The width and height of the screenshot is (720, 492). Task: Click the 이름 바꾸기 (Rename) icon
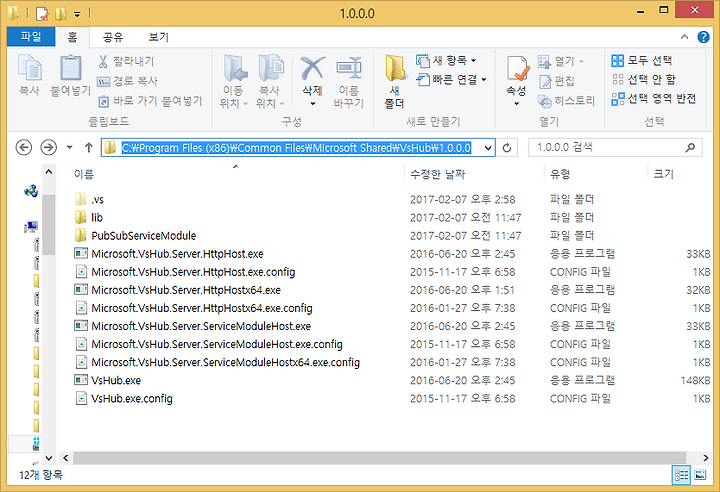(x=349, y=68)
